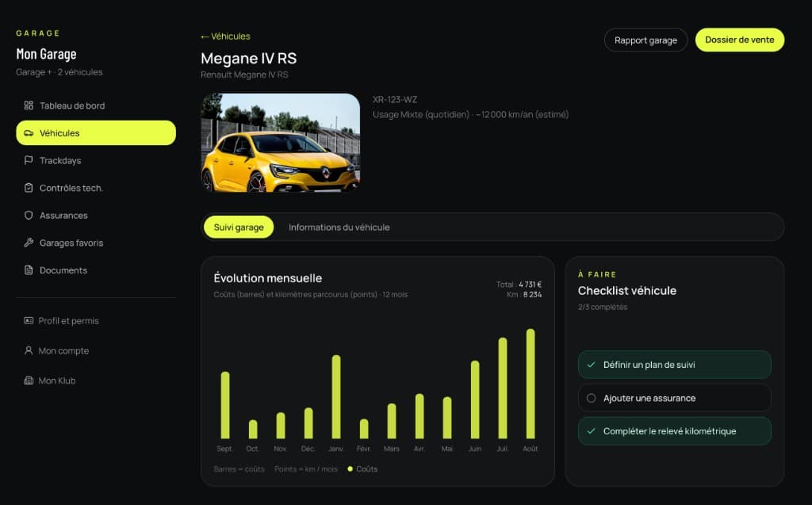
Task: Click the Janv. bar in chart
Action: coord(336,396)
